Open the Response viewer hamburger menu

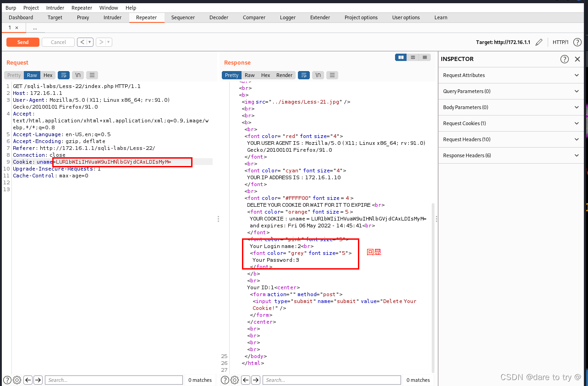(332, 75)
